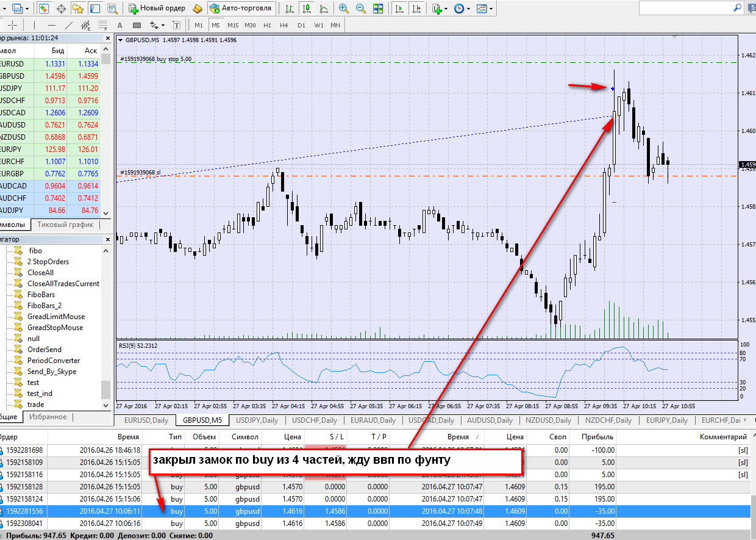This screenshot has height=540, width=756.
Task: Select the horizontal line drawing tool
Action: pyautogui.click(x=52, y=25)
